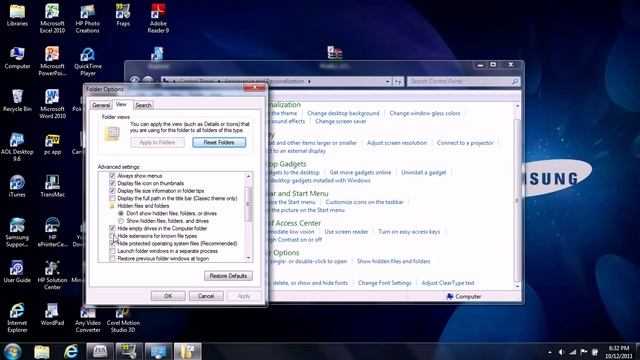Open Microsoft PowerPoint desktop icon
640x360 pixels.
pos(52,61)
